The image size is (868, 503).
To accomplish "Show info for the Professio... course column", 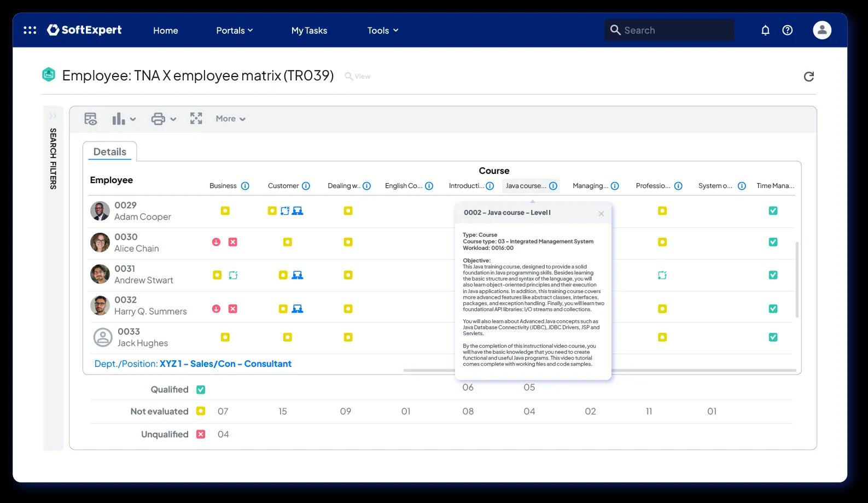I will (x=678, y=186).
